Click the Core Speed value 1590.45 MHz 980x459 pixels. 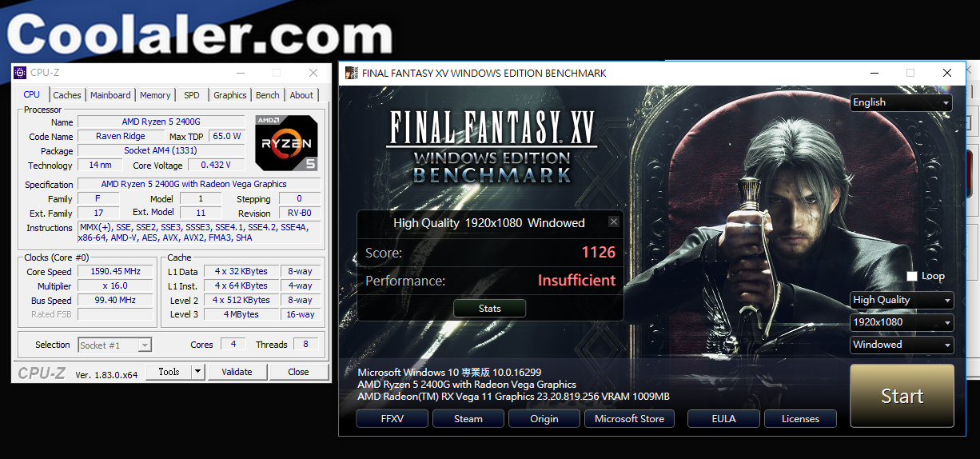[115, 272]
